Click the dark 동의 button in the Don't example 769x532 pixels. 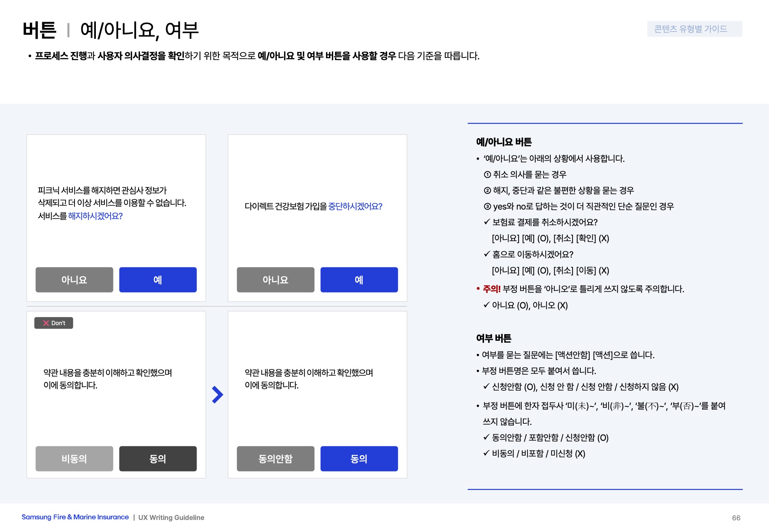click(x=158, y=459)
